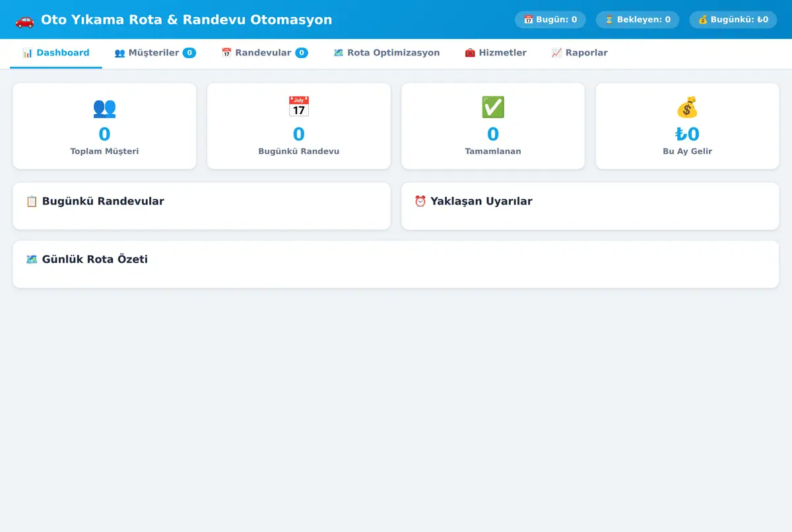Click the Bugünkü: ₺0 revenue badge

click(733, 20)
